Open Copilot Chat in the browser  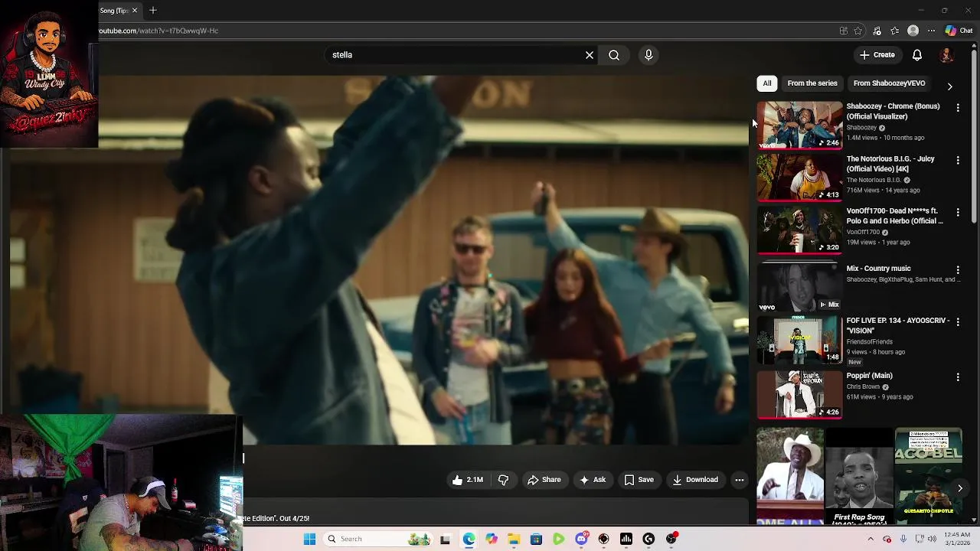[x=959, y=31]
